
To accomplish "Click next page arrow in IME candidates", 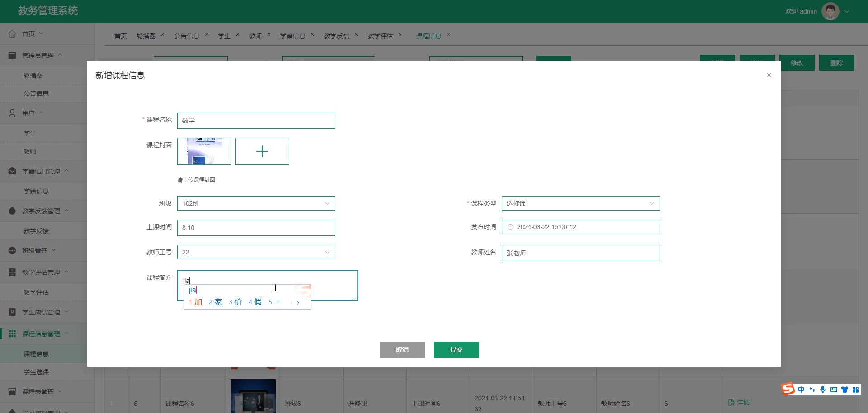I will [x=298, y=303].
